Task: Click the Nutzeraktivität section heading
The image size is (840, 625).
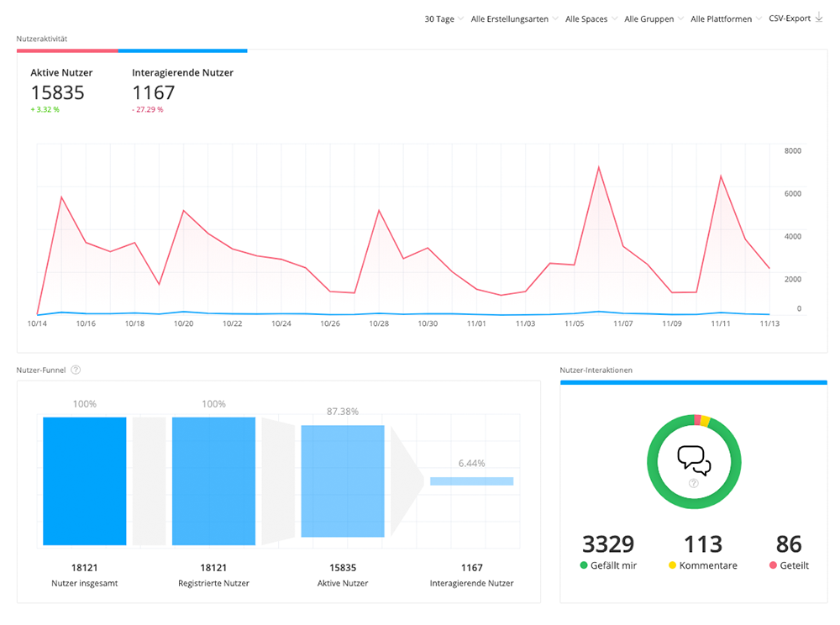Action: tap(42, 39)
